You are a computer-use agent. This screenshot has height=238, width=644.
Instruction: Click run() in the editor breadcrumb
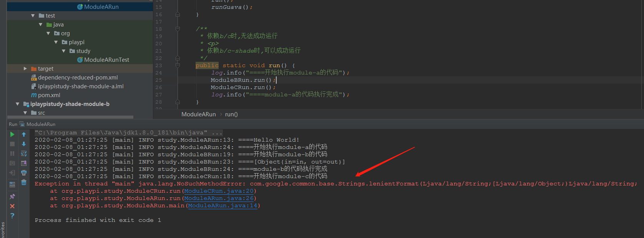pos(231,114)
